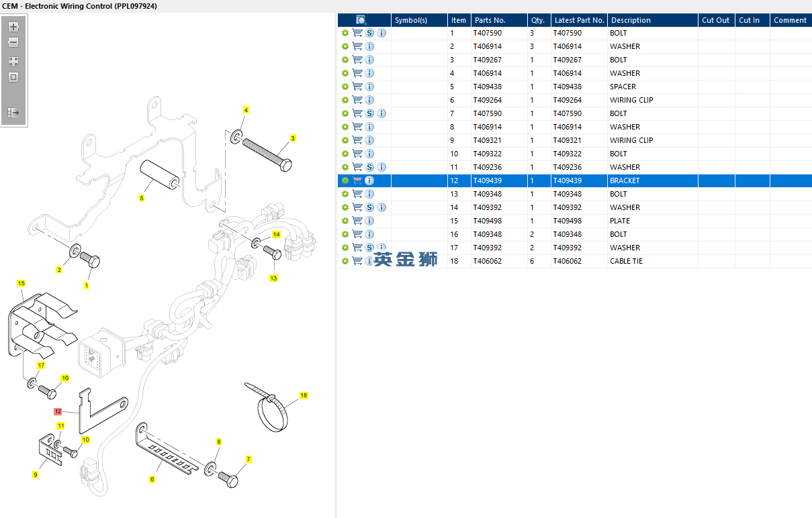Click S icon on item 11 washer row
812x518 pixels.
click(369, 167)
